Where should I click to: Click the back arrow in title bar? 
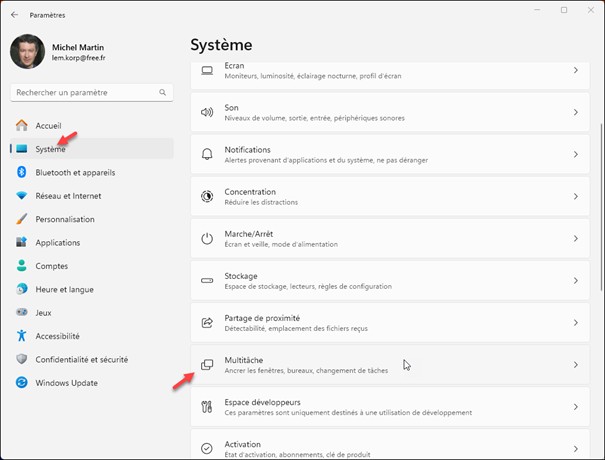14,15
